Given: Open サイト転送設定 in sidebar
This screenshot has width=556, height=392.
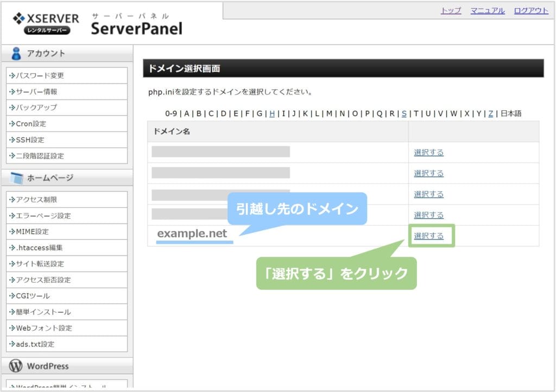Looking at the screenshot, I should pyautogui.click(x=67, y=264).
